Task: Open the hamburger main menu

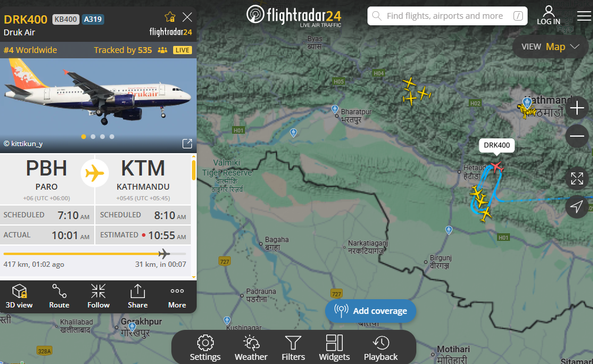Action: pyautogui.click(x=584, y=16)
